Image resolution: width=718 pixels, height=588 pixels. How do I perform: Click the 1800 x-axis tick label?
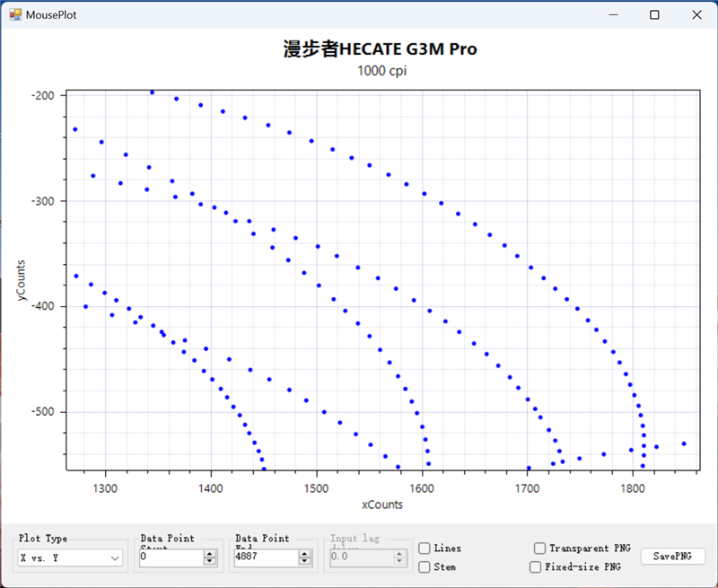coord(633,488)
